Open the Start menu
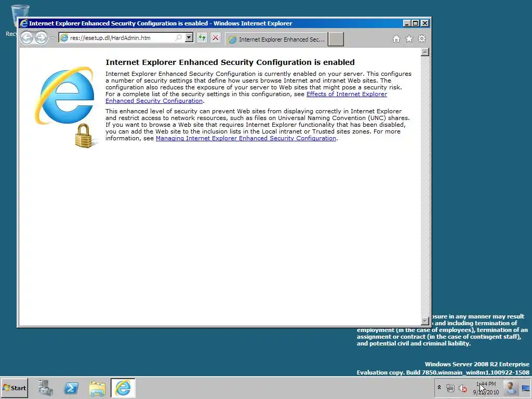The image size is (532, 399). (x=14, y=388)
